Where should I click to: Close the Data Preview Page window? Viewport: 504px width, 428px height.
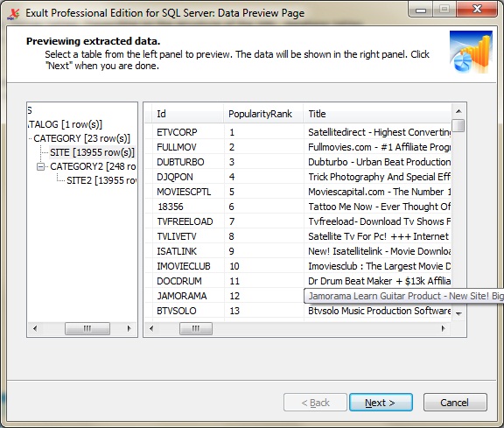(x=477, y=9)
